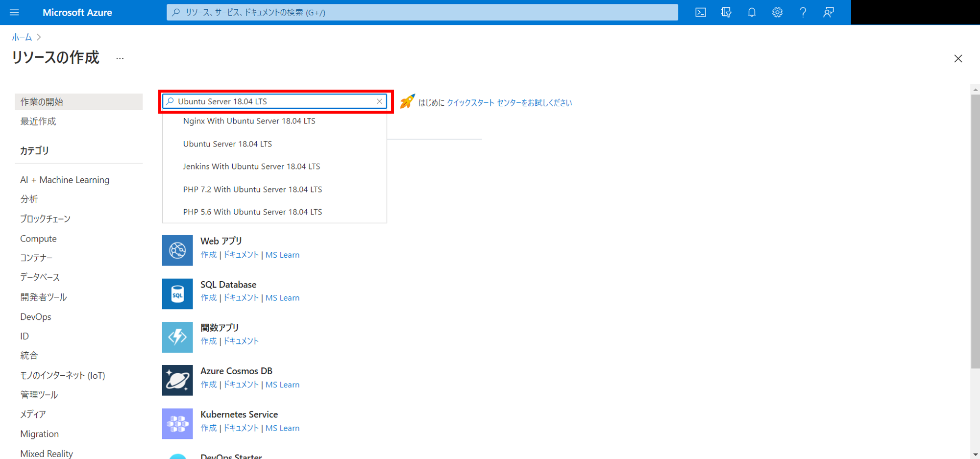Image resolution: width=980 pixels, height=459 pixels.
Task: Open the ブロックチェーン category
Action: click(46, 218)
